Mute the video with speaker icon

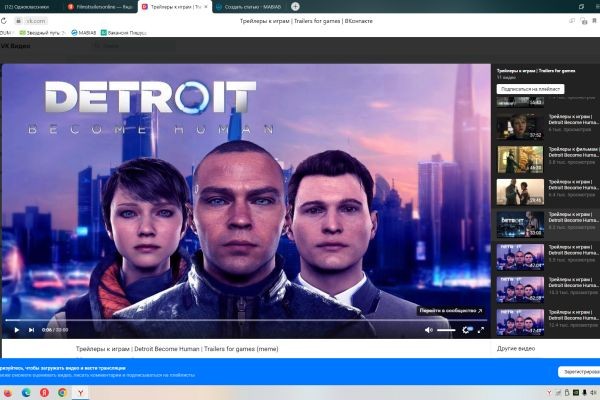[x=429, y=330]
